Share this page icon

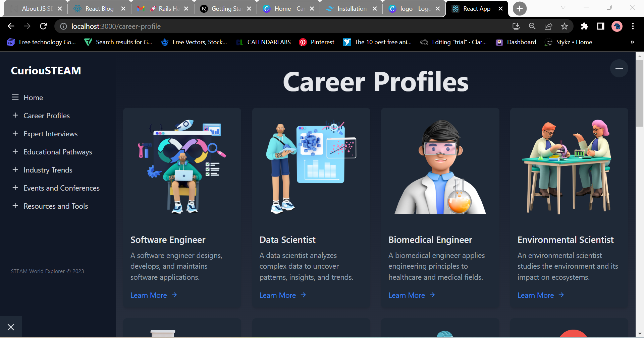[548, 26]
